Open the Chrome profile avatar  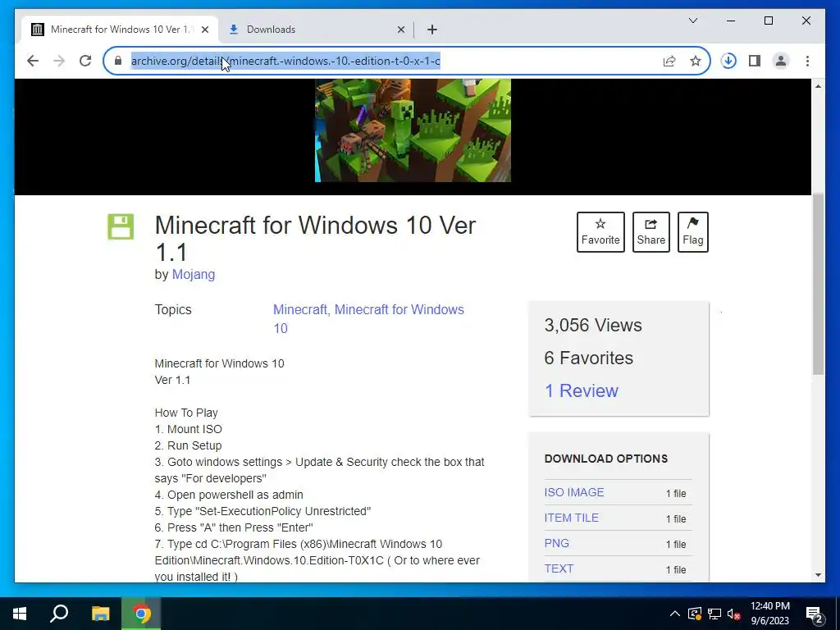781,61
